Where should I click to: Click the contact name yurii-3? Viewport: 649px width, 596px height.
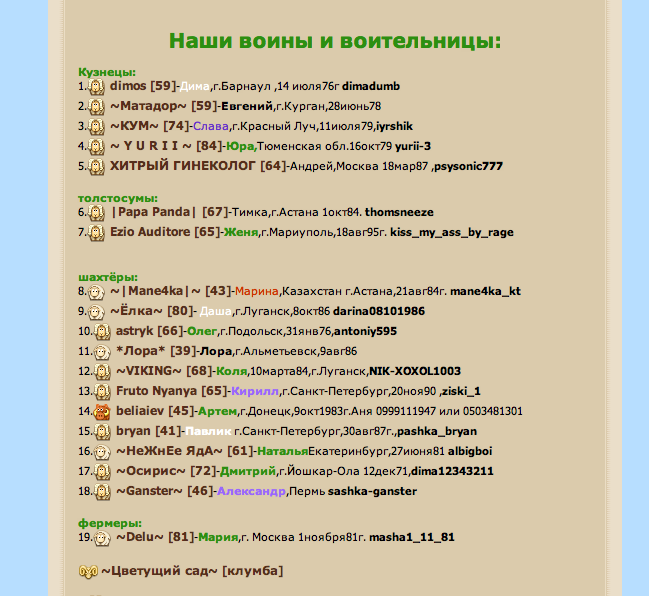(x=413, y=146)
